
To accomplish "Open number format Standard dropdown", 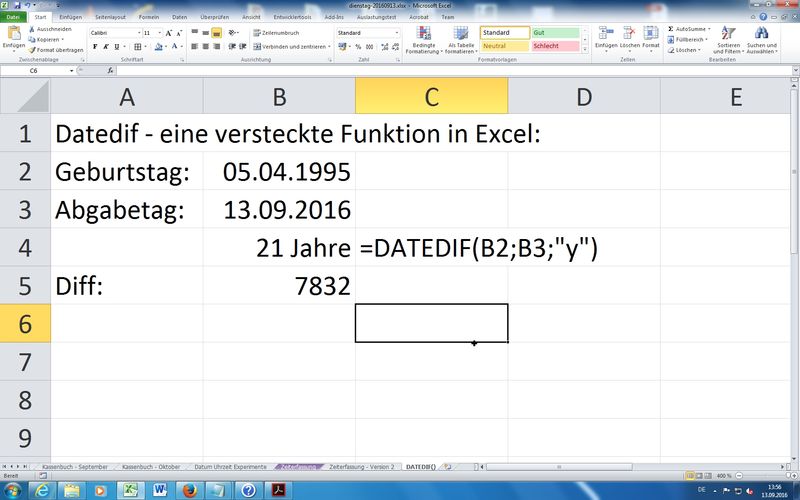I will point(396,33).
